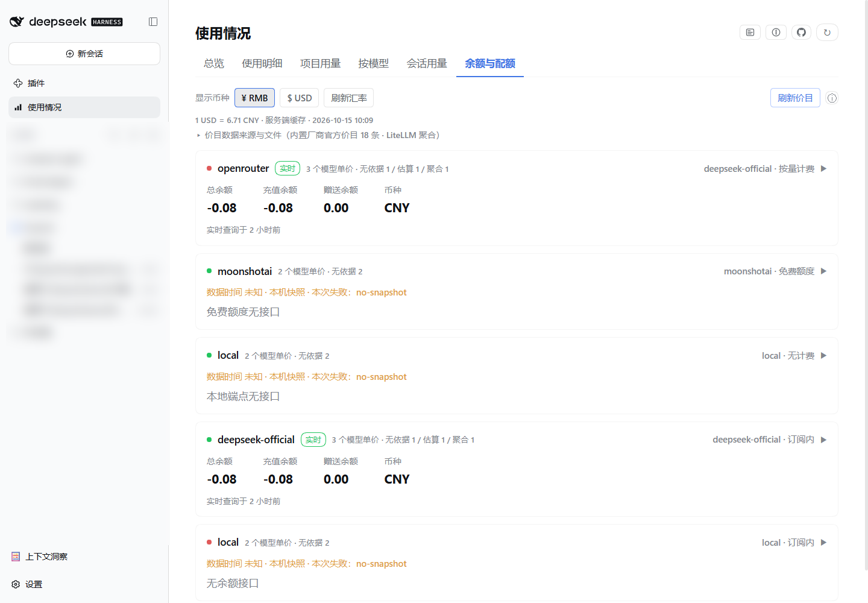Click the exchange rate line 1 USD = 6.71 CNY
The width and height of the screenshot is (868, 603).
227,121
